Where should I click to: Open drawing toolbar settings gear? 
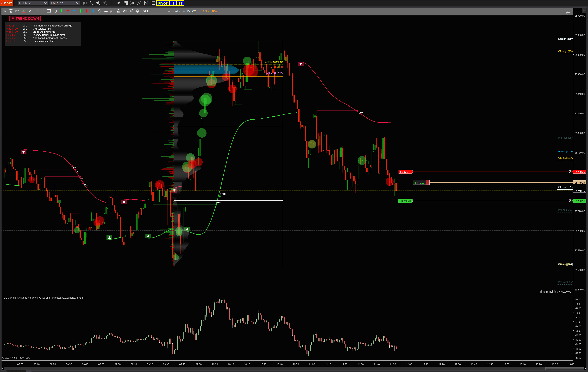(138, 11)
